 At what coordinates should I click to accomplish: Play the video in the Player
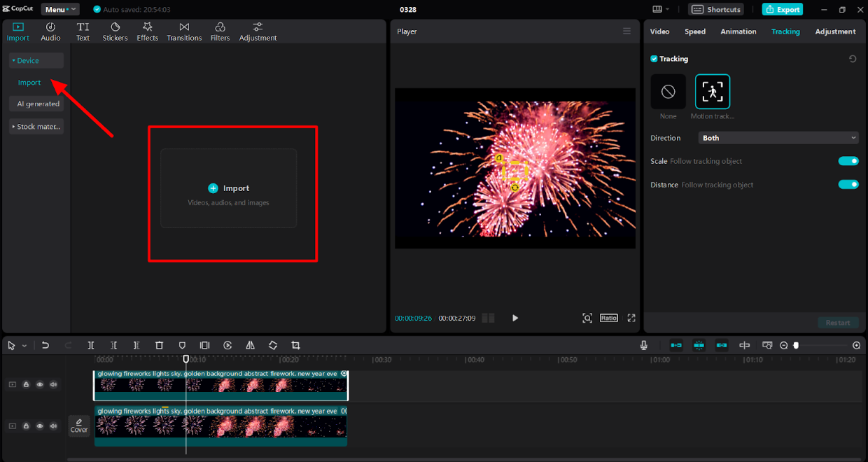(514, 318)
